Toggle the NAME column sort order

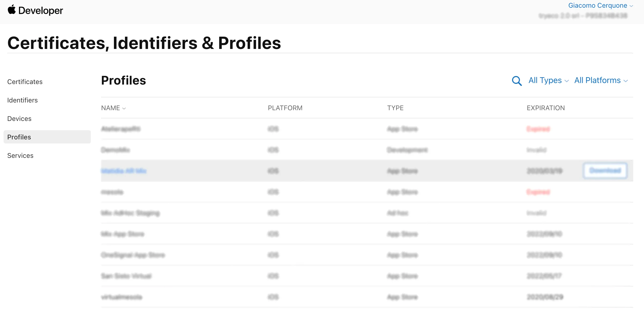[113, 108]
